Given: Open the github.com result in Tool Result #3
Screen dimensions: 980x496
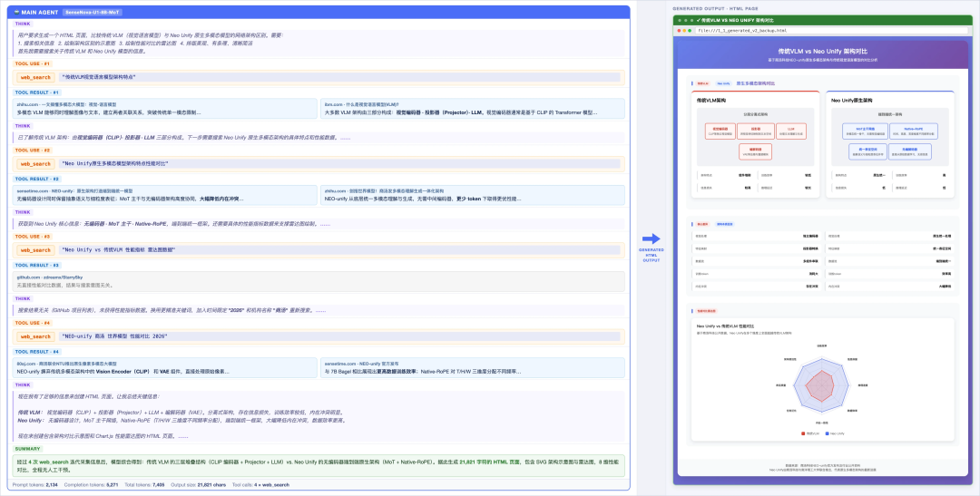Looking at the screenshot, I should click(319, 280).
